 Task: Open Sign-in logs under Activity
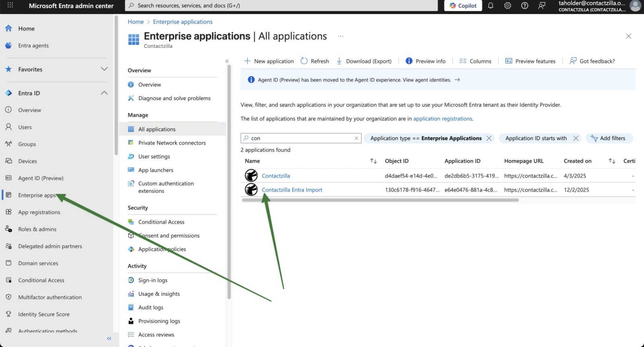point(153,280)
